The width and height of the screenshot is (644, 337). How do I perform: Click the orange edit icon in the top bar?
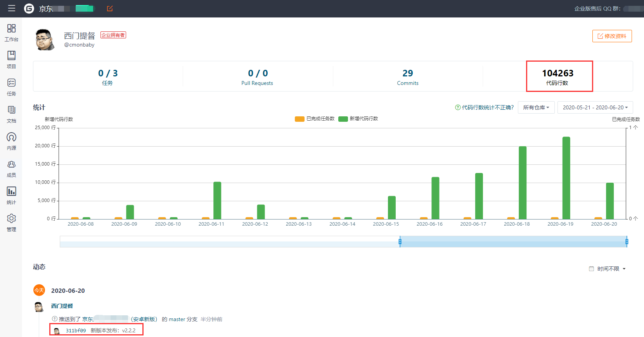point(110,9)
